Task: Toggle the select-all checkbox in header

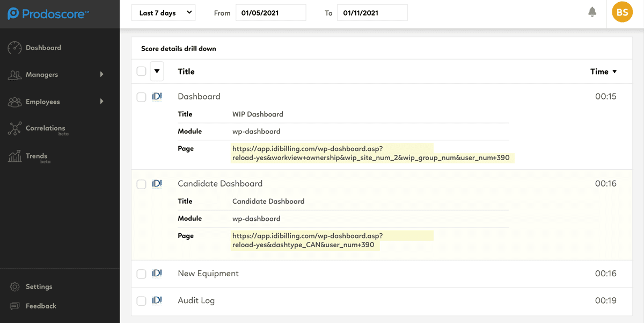Action: coord(141,71)
